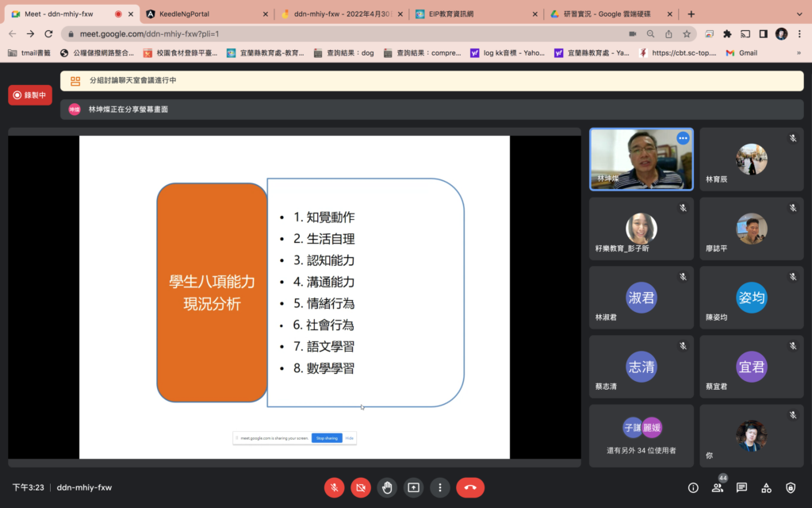Image resolution: width=812 pixels, height=508 pixels.
Task: Open log kk音標 - Yahoo bookmark
Action: [507, 53]
